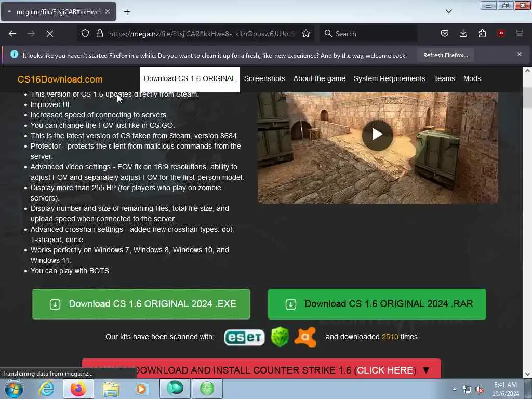Image resolution: width=532 pixels, height=399 pixels.
Task: Click the info icon in notification bar
Action: (x=14, y=54)
